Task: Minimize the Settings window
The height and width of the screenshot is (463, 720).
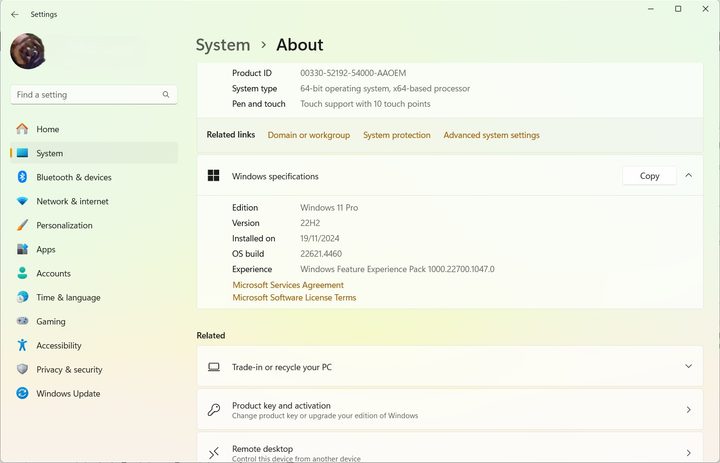Action: (651, 9)
